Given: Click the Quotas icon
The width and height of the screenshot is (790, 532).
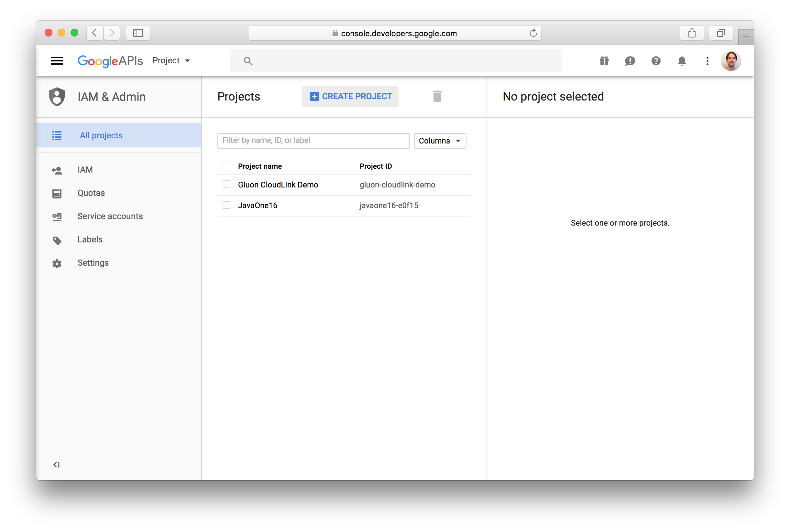Looking at the screenshot, I should (x=57, y=193).
